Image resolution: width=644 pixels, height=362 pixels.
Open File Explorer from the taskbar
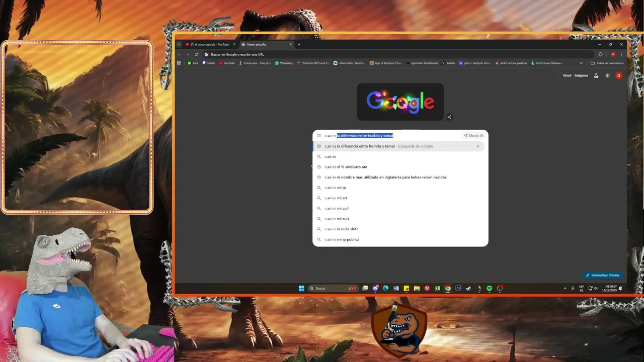pyautogui.click(x=417, y=288)
